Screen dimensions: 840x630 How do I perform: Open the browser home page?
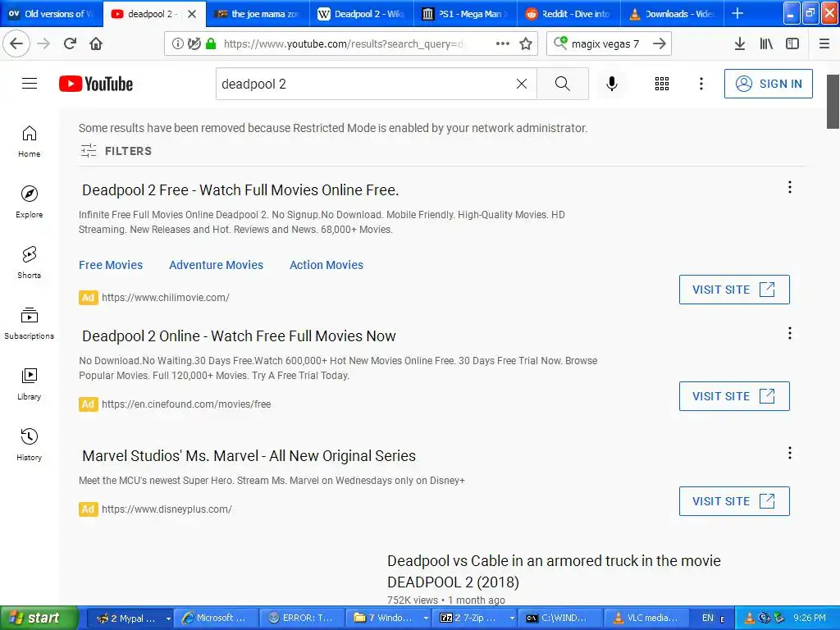point(96,43)
